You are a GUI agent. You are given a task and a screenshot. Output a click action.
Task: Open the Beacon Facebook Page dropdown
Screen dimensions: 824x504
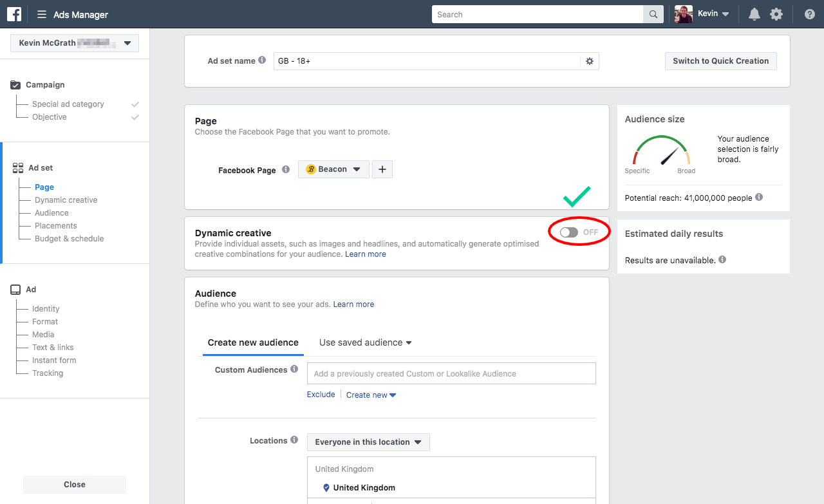tap(333, 169)
